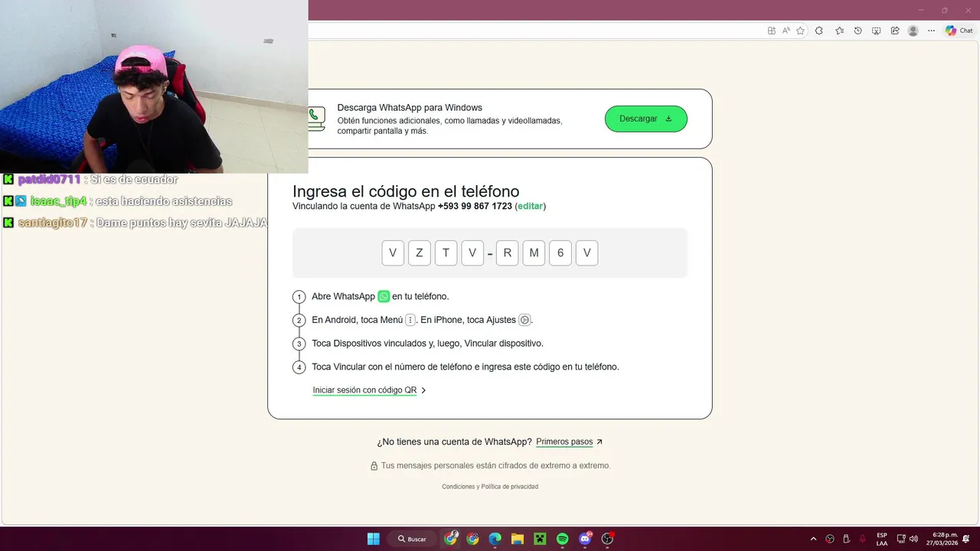The width and height of the screenshot is (980, 551).
Task: Click the chat username patdid0711
Action: point(49,179)
